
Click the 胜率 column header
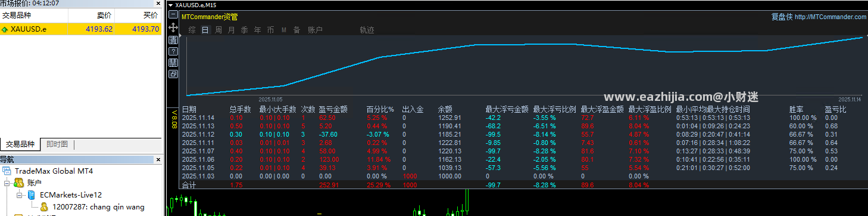[x=797, y=110]
